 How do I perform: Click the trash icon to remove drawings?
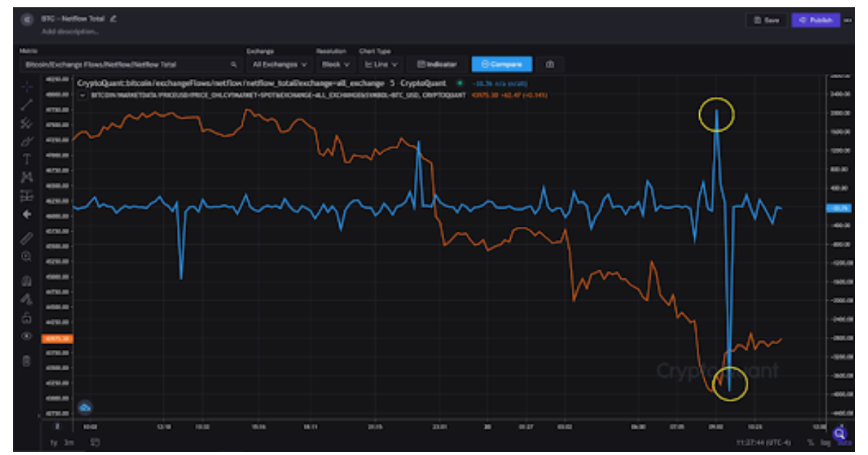(x=27, y=362)
